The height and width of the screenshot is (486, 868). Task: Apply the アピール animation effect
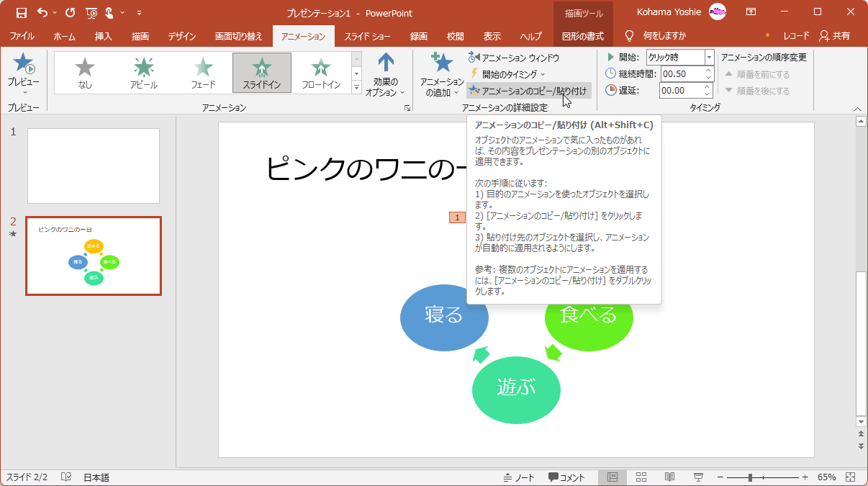point(143,72)
